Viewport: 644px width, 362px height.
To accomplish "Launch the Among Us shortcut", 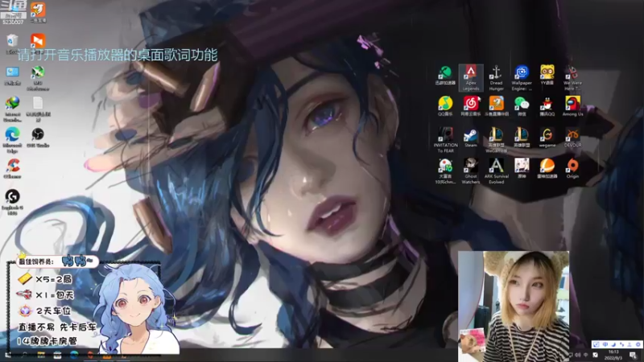I will tap(572, 106).
